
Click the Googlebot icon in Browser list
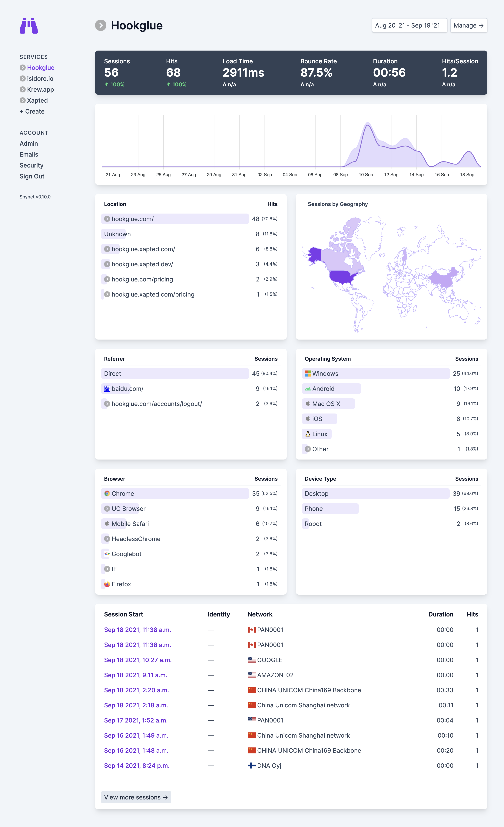107,554
